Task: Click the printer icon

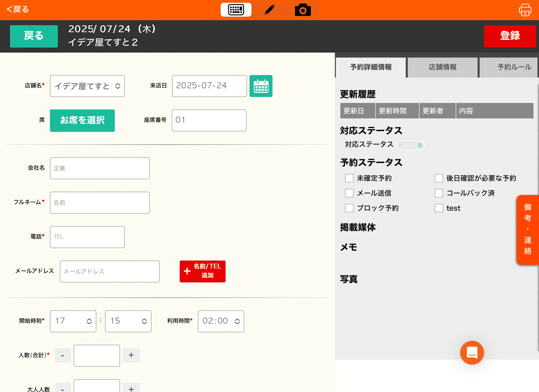Action: [x=525, y=10]
